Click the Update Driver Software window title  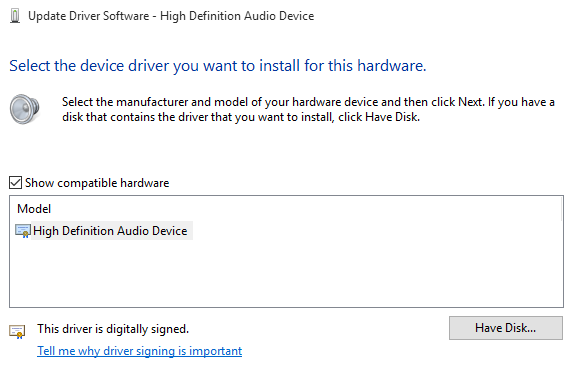(x=171, y=16)
